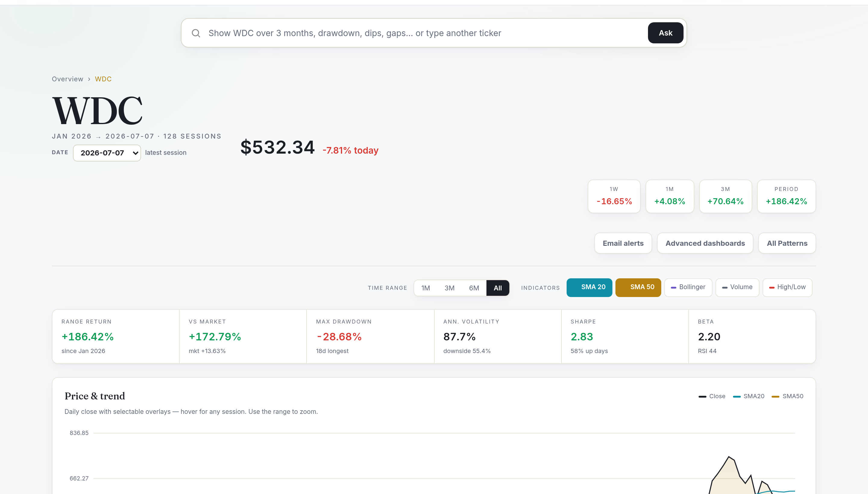Screen dimensions: 868x494
Task: Go to Overview breadcrumb link
Action: (67, 79)
